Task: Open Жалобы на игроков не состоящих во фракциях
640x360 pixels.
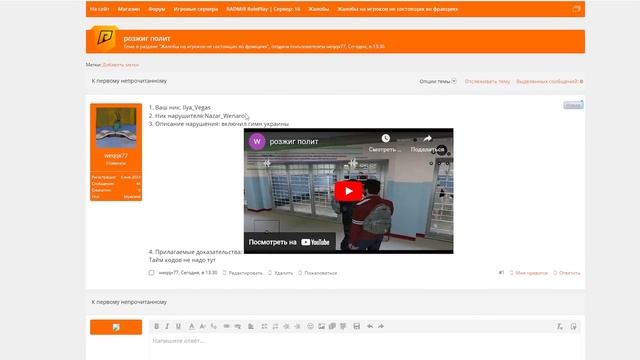Action: tap(398, 9)
